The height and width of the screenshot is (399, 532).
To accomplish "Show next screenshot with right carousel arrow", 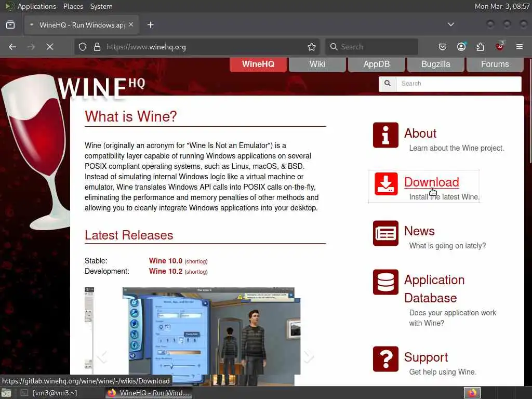I will tap(309, 356).
